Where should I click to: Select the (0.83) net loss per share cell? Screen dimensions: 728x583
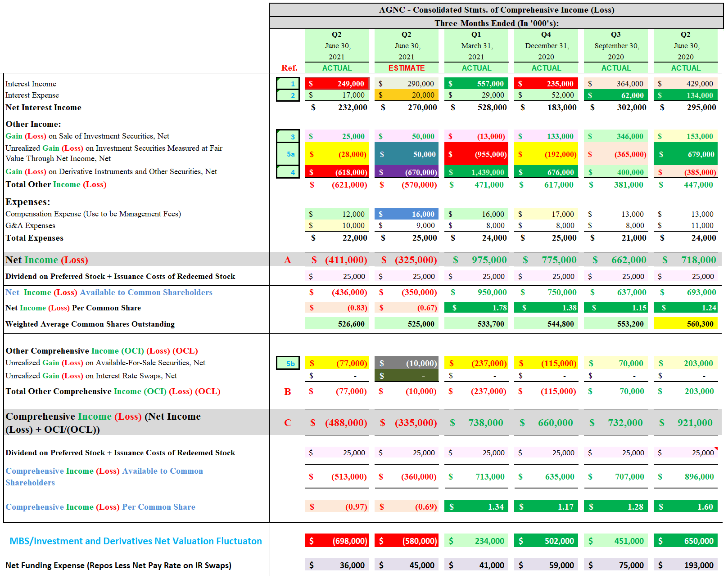[x=337, y=308]
